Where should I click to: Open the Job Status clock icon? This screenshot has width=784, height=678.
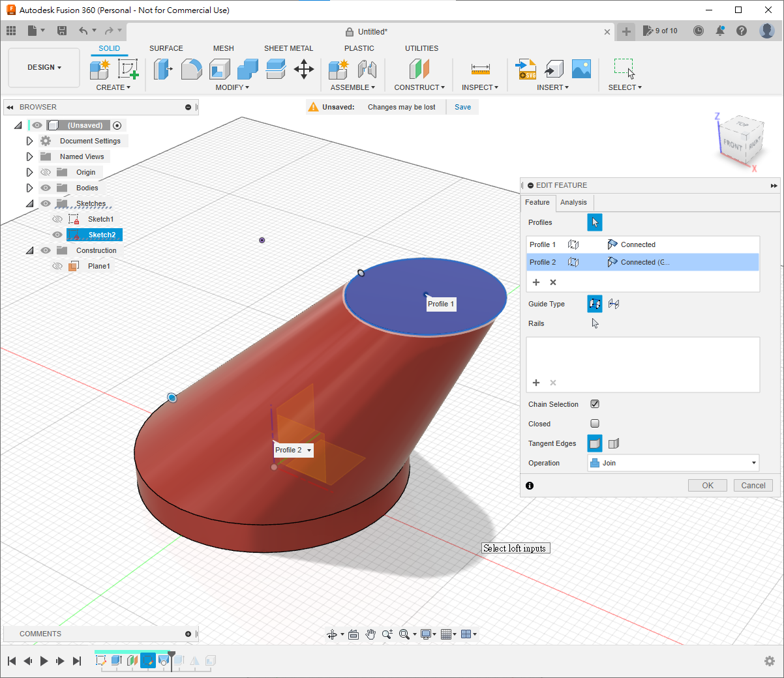(699, 31)
